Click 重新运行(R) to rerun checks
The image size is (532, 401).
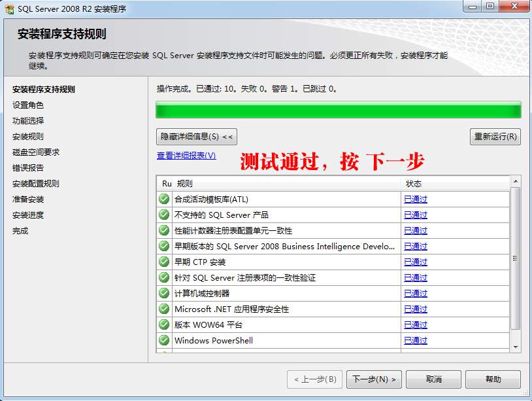coord(495,137)
